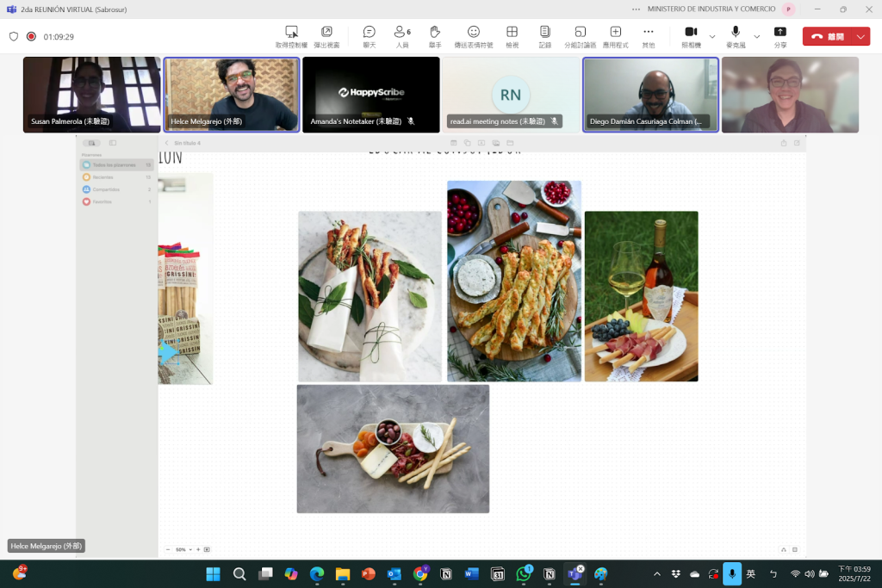Open the view (檢視) layout options
The height and width of the screenshot is (588, 882).
512,36
